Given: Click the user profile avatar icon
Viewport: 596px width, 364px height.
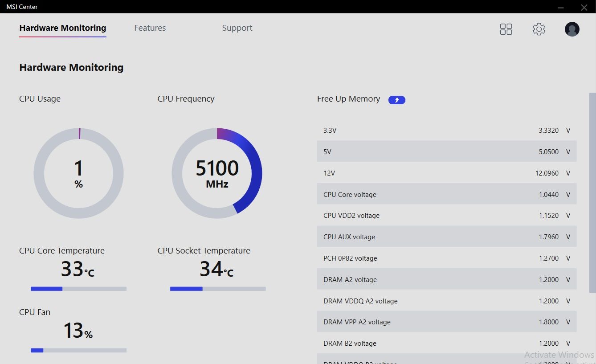Looking at the screenshot, I should tap(572, 29).
